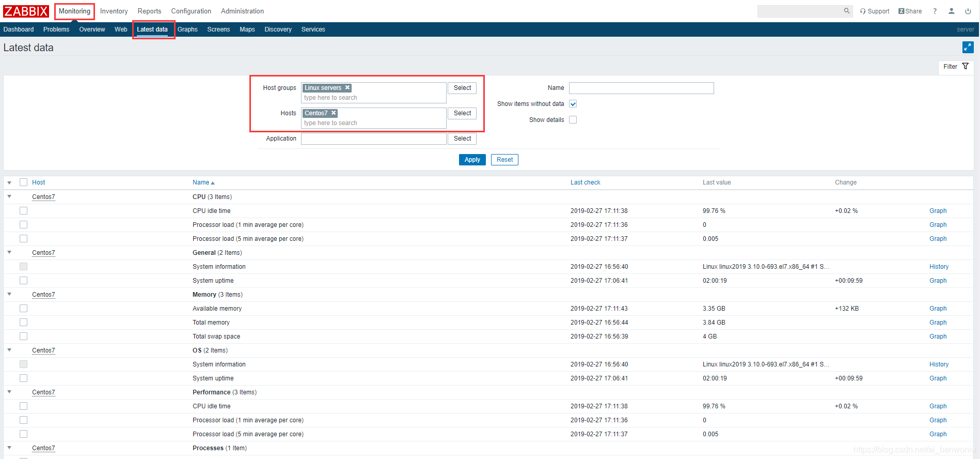Switch to Screens submenu
The image size is (980, 459).
(x=218, y=29)
